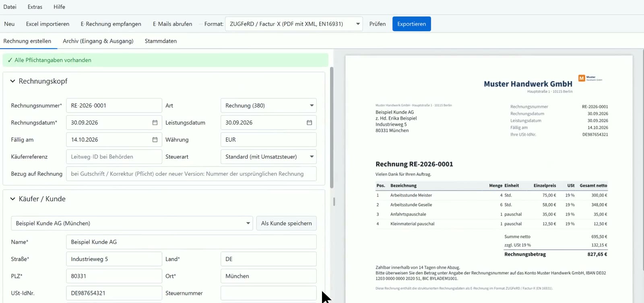Collapse the Rechnungskopf section

[12, 81]
